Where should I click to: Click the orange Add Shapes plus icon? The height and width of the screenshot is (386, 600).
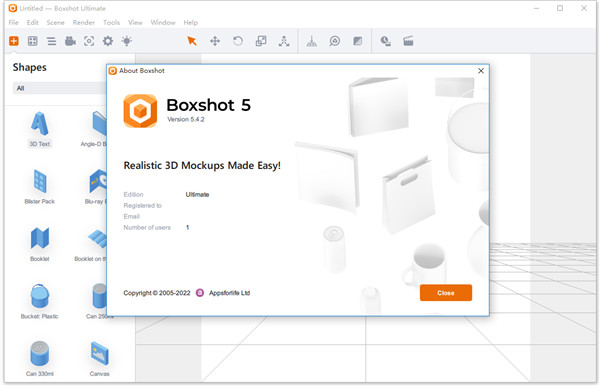point(14,41)
